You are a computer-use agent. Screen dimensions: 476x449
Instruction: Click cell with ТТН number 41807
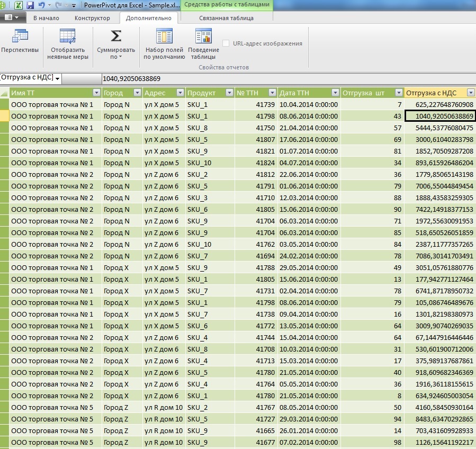(x=256, y=140)
